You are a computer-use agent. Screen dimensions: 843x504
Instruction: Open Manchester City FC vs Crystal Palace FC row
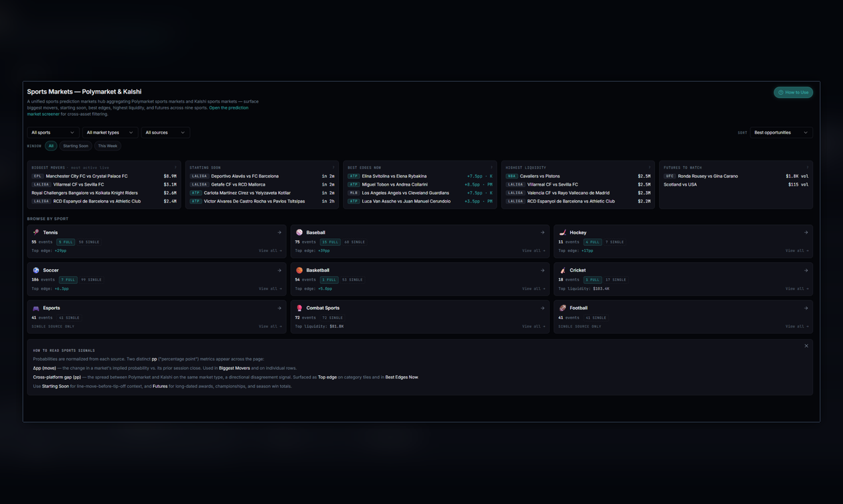pyautogui.click(x=104, y=176)
